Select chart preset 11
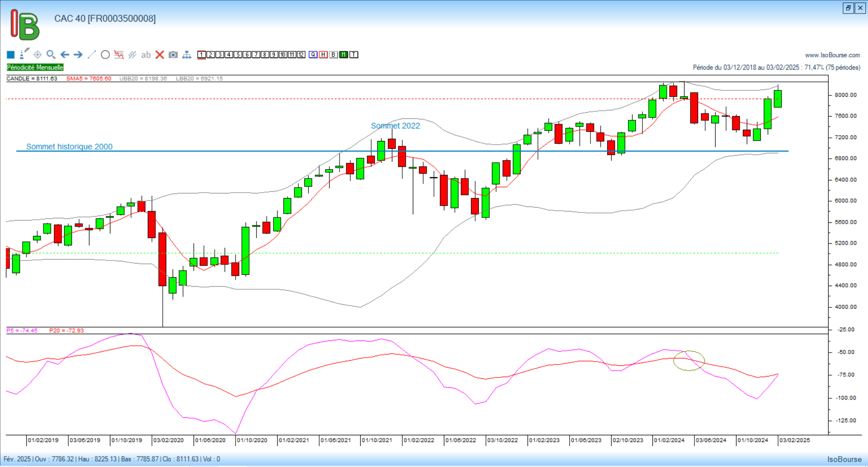Viewport: 868px width, 467px height. [292, 55]
